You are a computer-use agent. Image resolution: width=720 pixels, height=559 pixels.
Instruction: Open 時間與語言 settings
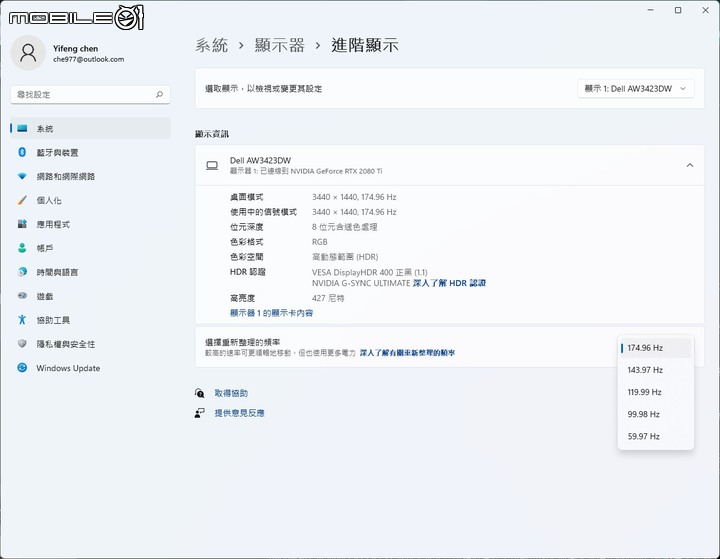coord(90,272)
